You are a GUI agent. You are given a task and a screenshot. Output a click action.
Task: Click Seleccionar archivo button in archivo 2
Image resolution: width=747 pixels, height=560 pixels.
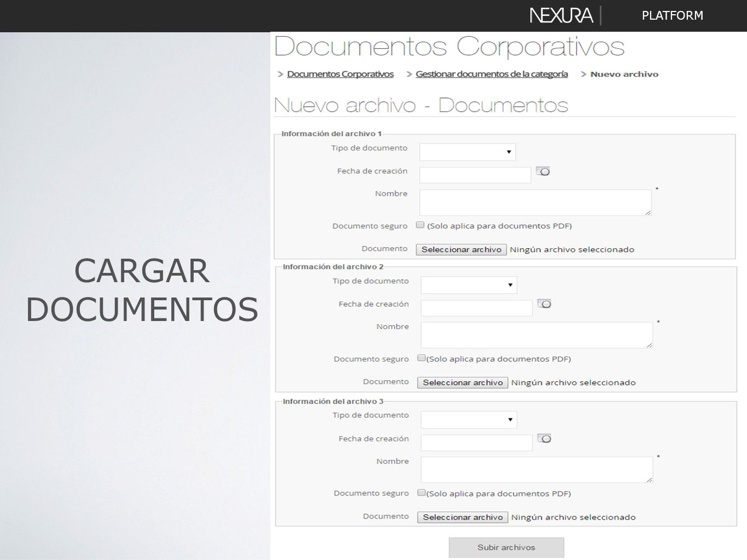462,382
